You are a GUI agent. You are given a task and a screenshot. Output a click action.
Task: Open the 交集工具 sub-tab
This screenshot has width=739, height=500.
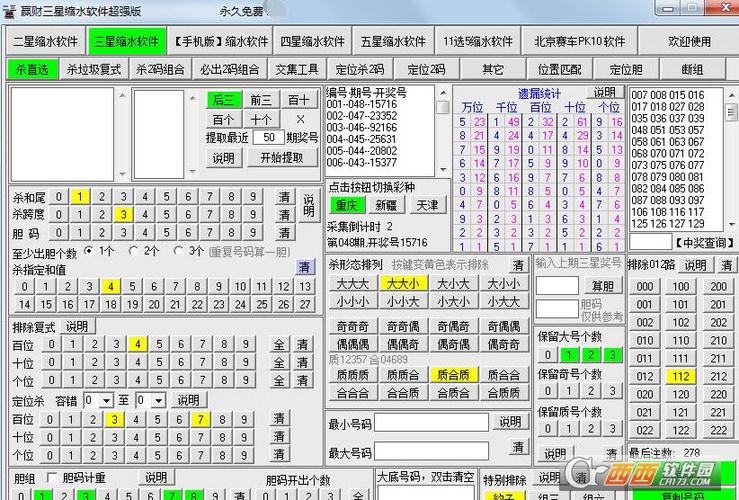(297, 69)
